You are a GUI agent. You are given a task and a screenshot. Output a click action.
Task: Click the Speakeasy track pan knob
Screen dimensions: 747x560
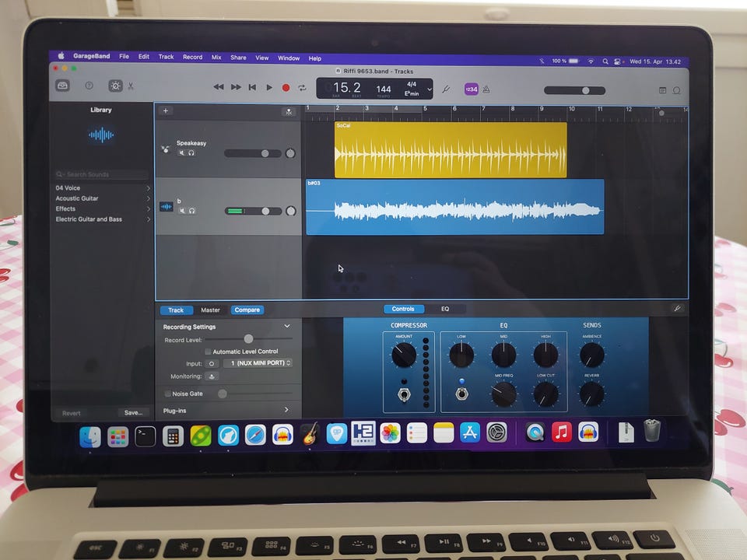pyautogui.click(x=290, y=153)
